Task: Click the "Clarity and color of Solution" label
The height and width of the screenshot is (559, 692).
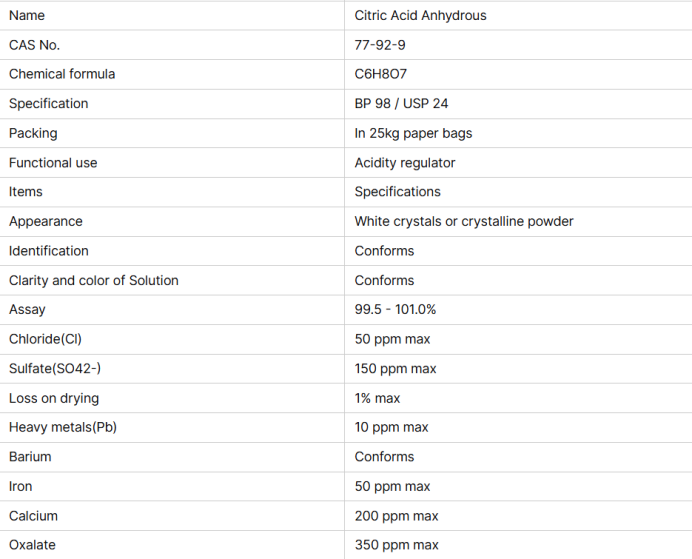Action: tap(93, 280)
